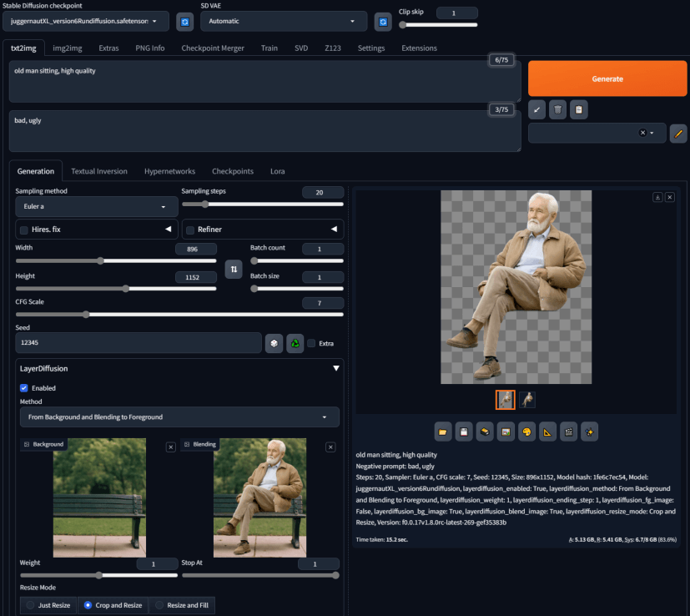Viewport: 690px width, 616px height.
Task: Select the second output thumbnail
Action: coord(527,400)
